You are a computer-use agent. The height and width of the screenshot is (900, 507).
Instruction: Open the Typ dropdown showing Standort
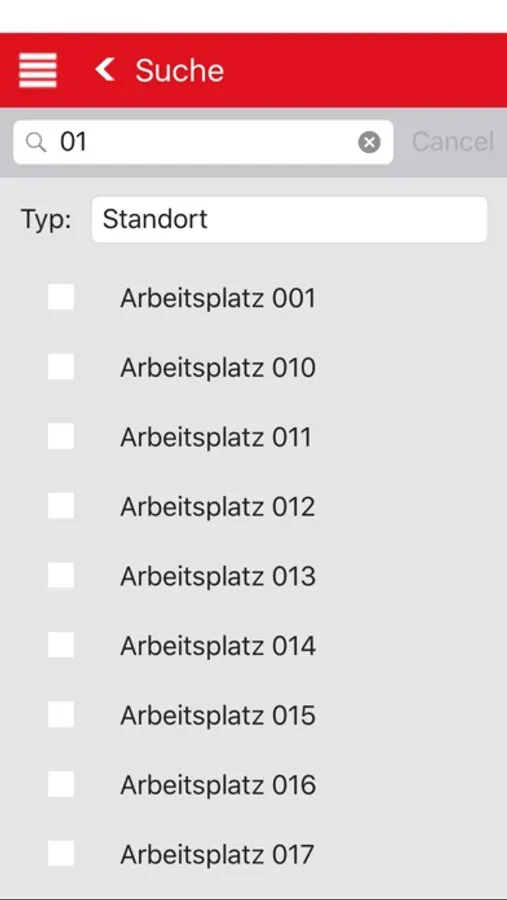tap(289, 219)
